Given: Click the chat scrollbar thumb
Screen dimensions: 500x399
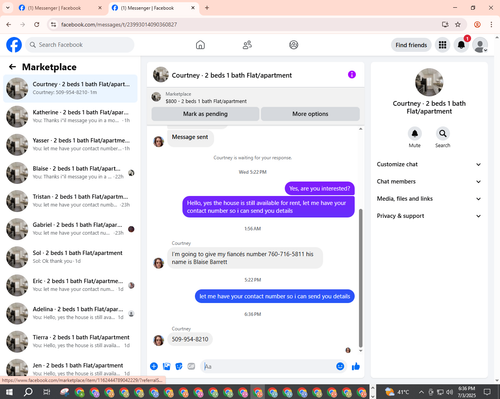Looking at the screenshot, I should [360, 278].
